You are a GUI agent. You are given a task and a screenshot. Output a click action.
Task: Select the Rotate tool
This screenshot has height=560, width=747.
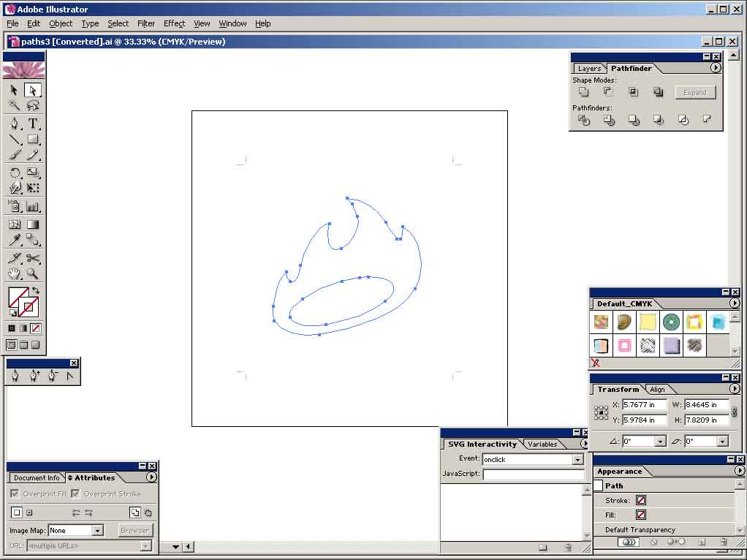click(x=15, y=173)
